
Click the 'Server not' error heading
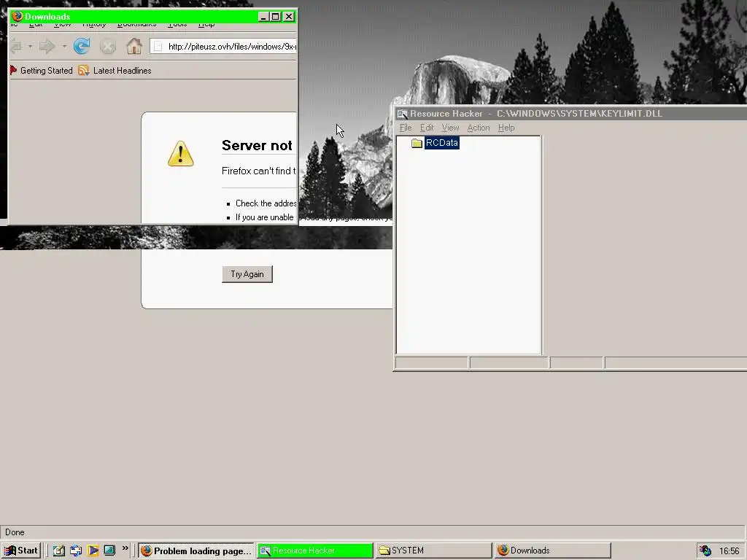tap(257, 145)
